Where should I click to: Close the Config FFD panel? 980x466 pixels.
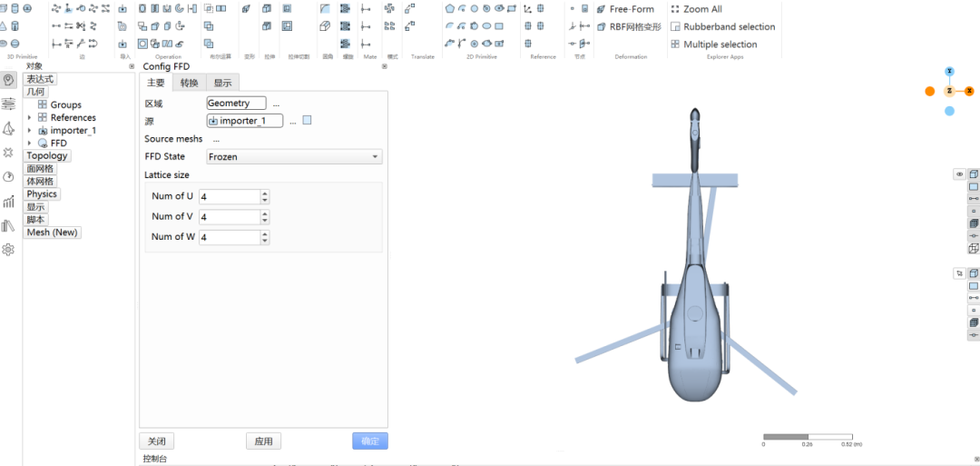pos(385,66)
